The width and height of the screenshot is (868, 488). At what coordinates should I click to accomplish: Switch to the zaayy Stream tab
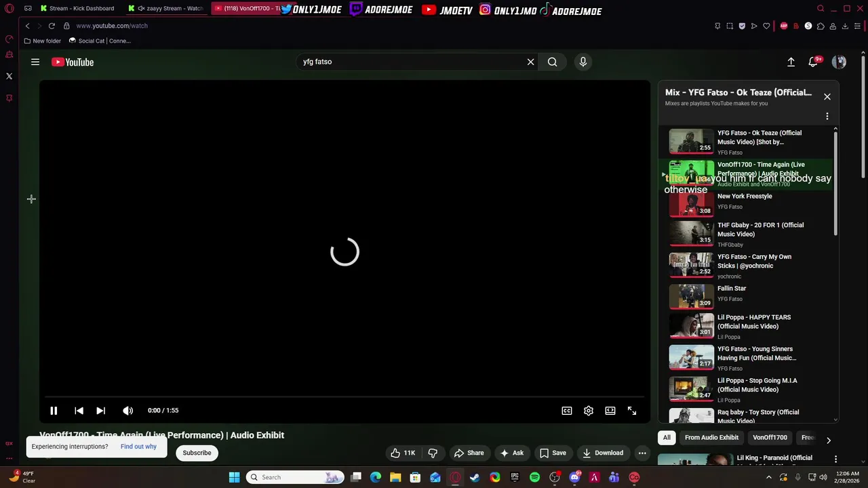pos(166,8)
